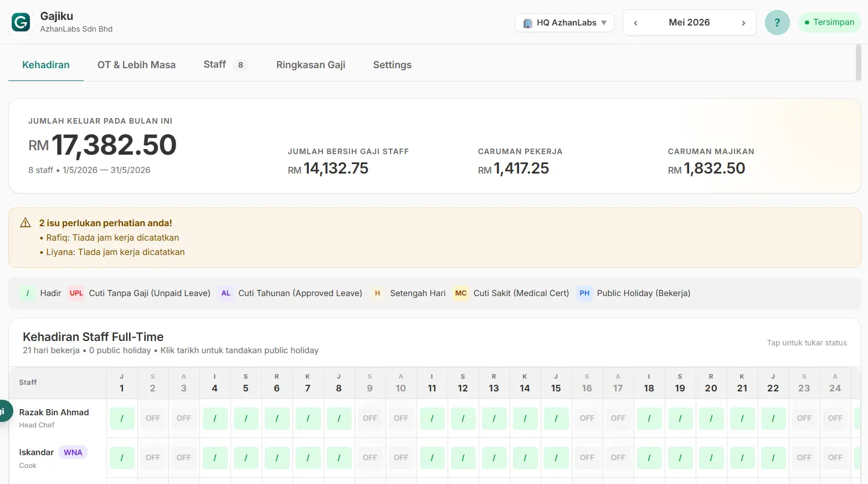Click the building icon beside HQ AzhanLabs
Screen dimensions: 868x484
(527, 23)
